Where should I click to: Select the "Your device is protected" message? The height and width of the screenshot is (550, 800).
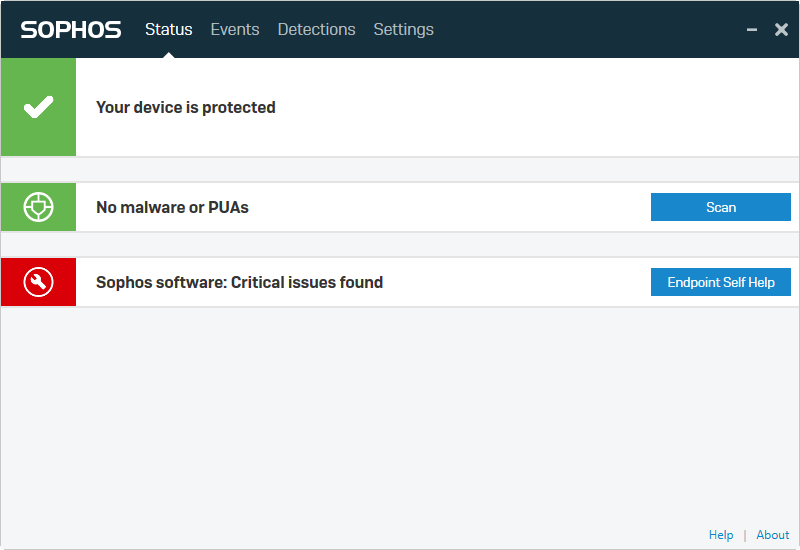[185, 107]
